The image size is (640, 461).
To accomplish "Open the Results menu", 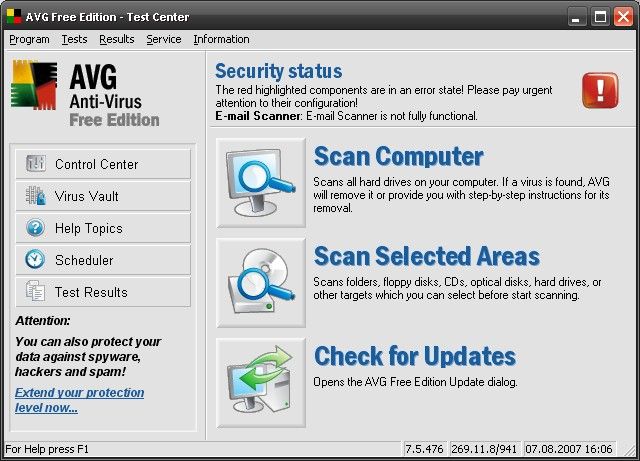I will pyautogui.click(x=117, y=39).
